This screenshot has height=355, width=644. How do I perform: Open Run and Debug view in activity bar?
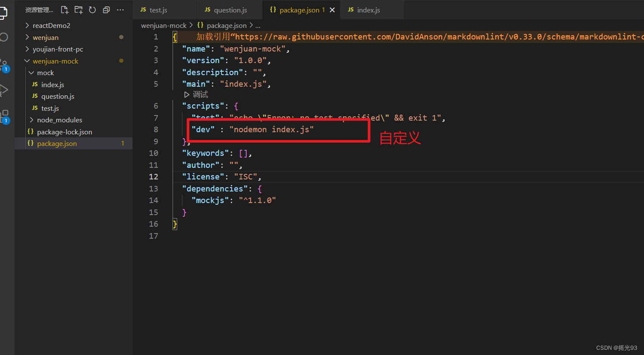click(x=4, y=90)
